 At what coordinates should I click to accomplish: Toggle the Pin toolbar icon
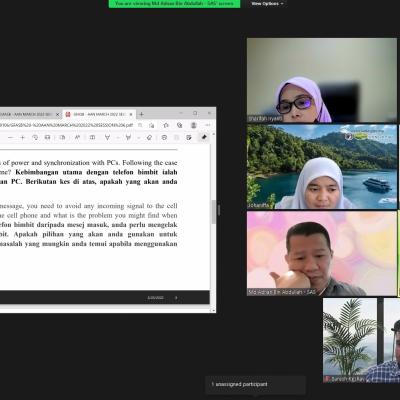coord(204,137)
